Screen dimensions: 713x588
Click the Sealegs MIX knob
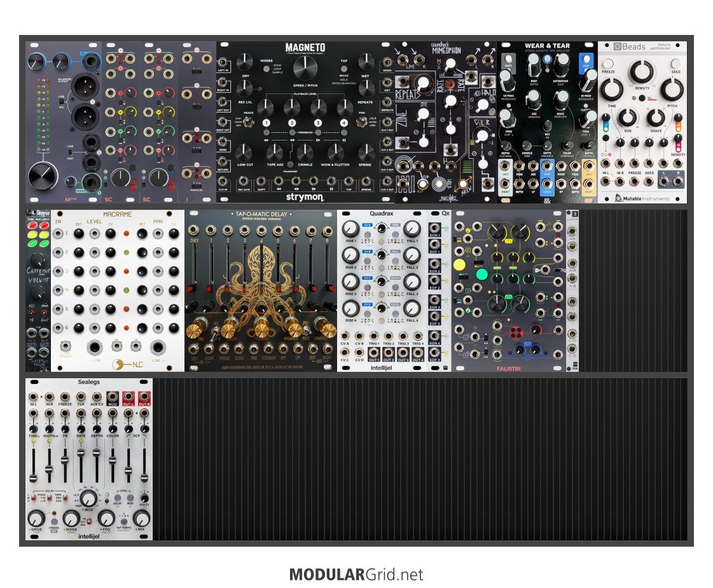141,519
